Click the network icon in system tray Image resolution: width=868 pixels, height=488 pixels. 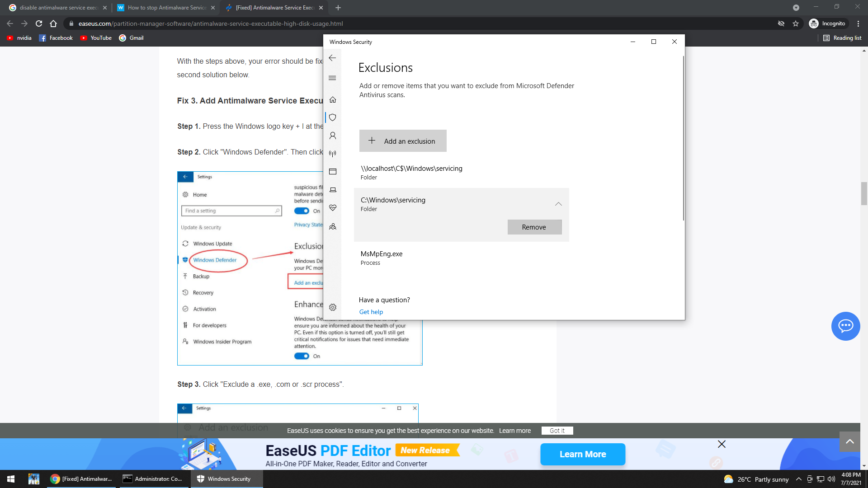click(820, 479)
